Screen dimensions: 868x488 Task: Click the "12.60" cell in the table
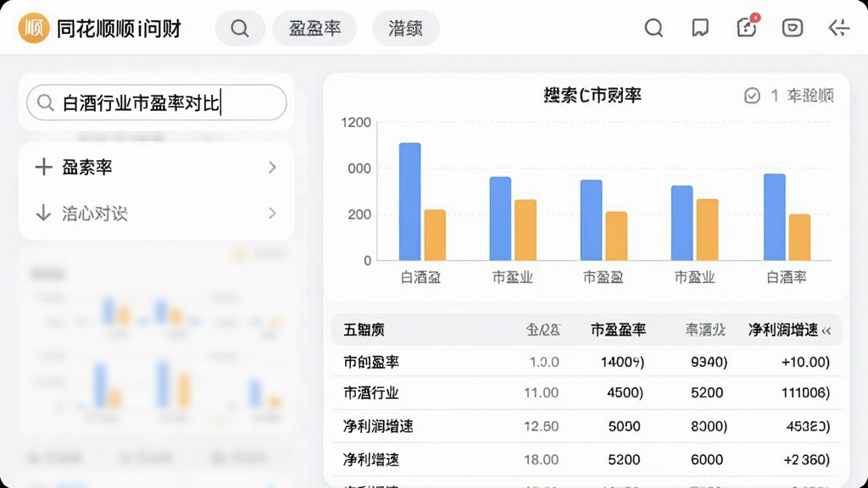(541, 426)
